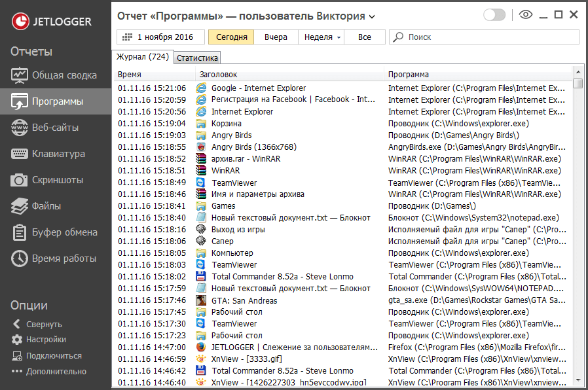Open the Веб-сайты globe icon
This screenshot has height=390, width=588.
click(x=19, y=128)
